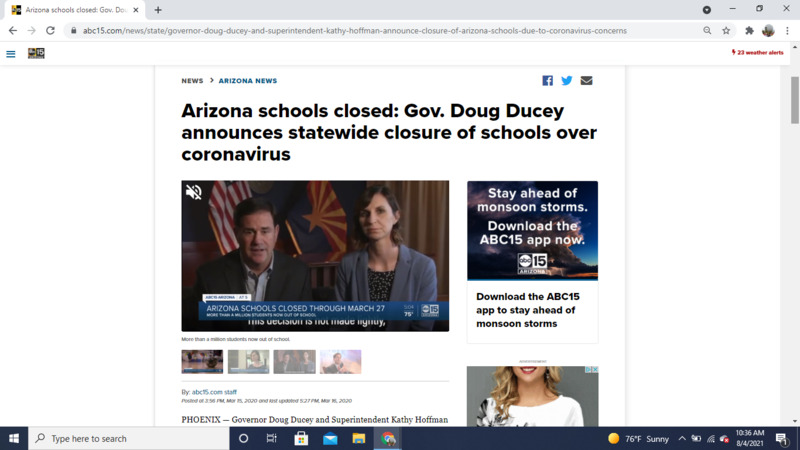Open the News breadcrumb section
The image size is (800, 450).
click(192, 81)
